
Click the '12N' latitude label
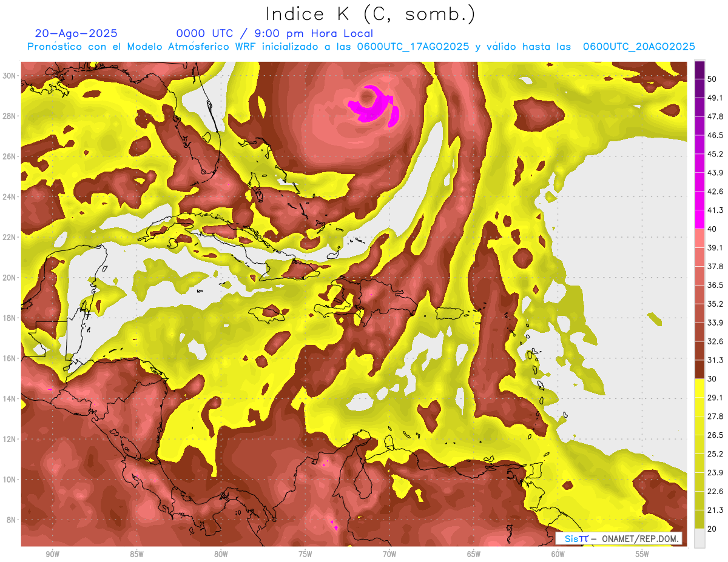tap(10, 439)
